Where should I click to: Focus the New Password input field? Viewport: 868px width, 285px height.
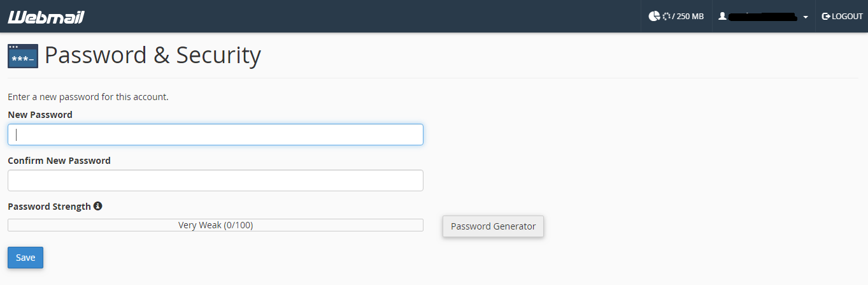[x=215, y=135]
